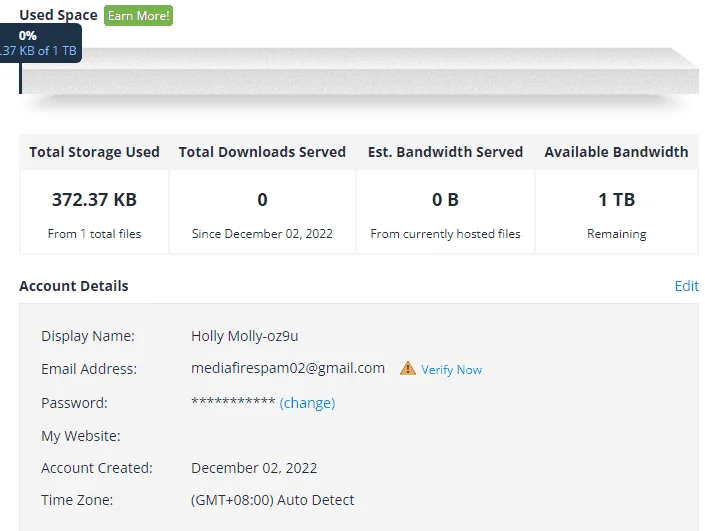705x531 pixels.
Task: Select the 0 total downloads value
Action: (x=262, y=200)
